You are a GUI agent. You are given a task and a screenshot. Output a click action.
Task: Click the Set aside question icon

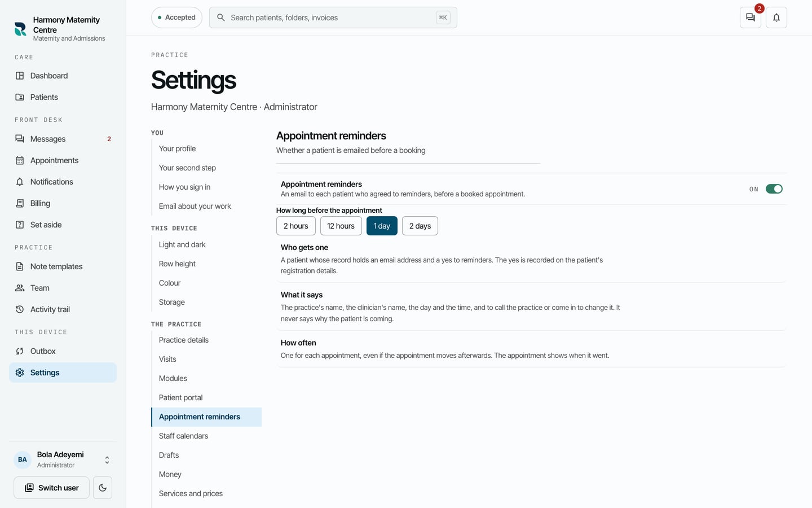coord(20,225)
